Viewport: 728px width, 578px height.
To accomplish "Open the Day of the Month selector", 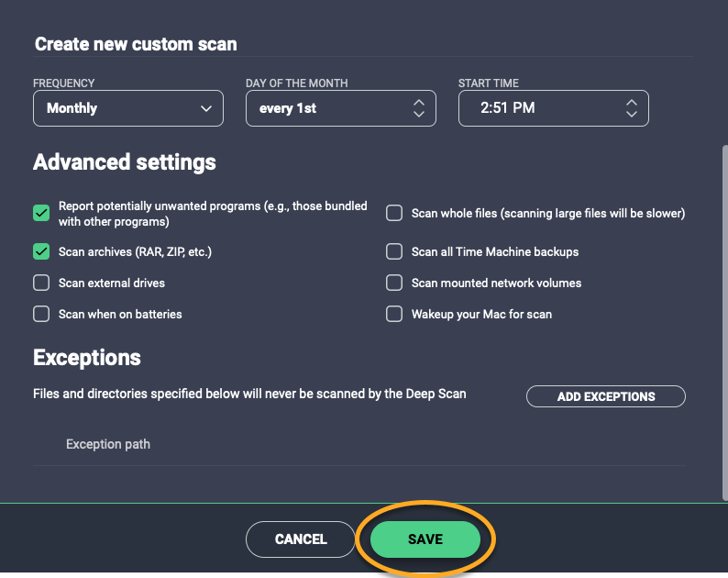I will [340, 108].
